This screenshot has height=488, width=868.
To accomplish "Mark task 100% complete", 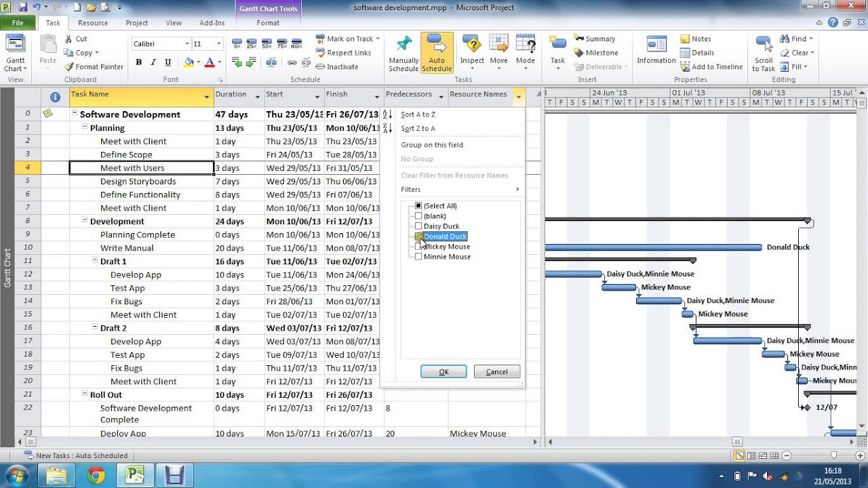I will click(x=296, y=43).
